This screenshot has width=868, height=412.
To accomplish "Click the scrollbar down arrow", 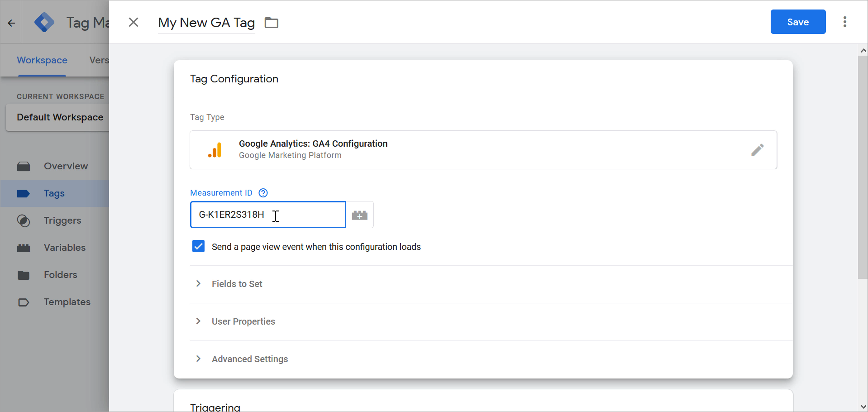I will coord(863,407).
